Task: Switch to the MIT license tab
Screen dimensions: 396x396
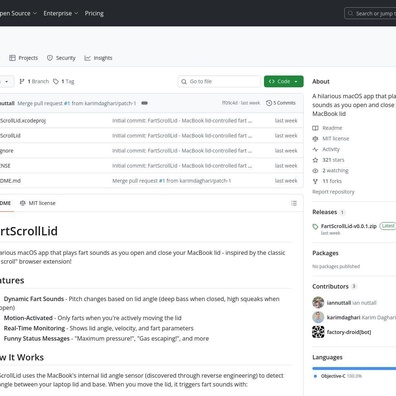Action: pyautogui.click(x=38, y=203)
